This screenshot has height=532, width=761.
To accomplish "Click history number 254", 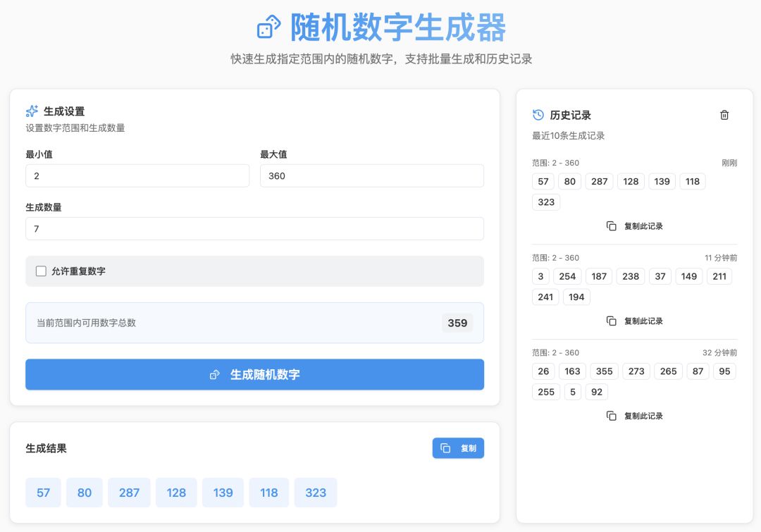I will pyautogui.click(x=567, y=276).
